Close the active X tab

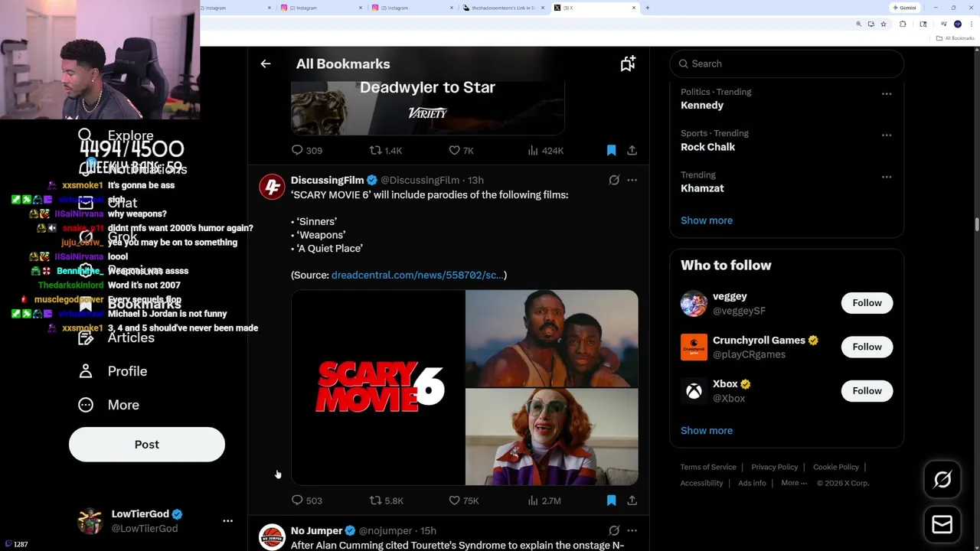coord(634,8)
